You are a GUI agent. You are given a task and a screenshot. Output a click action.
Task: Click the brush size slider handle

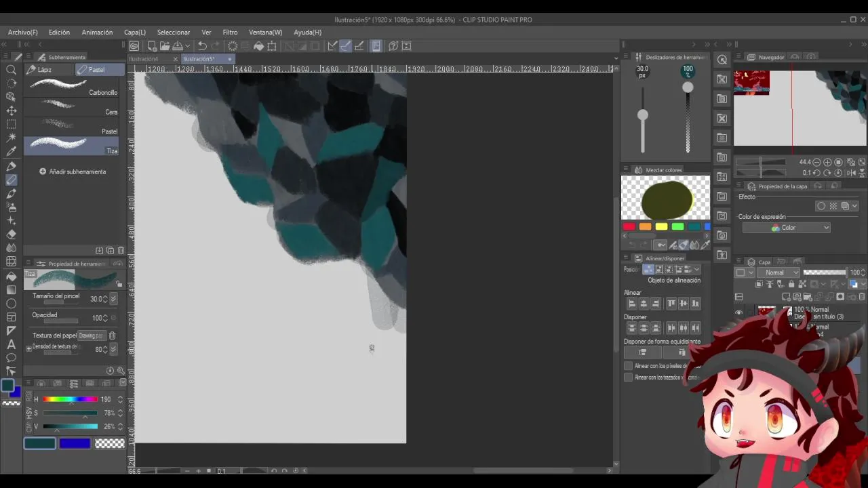642,115
